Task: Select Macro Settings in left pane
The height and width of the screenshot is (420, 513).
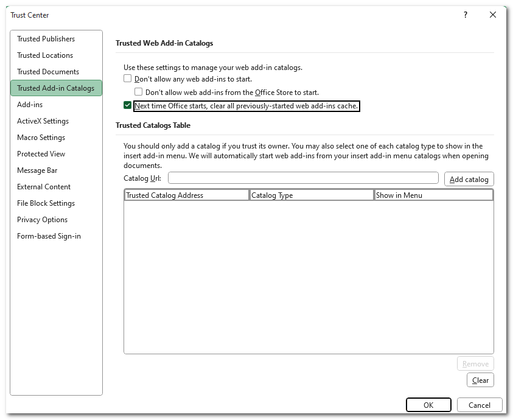Action: point(41,138)
